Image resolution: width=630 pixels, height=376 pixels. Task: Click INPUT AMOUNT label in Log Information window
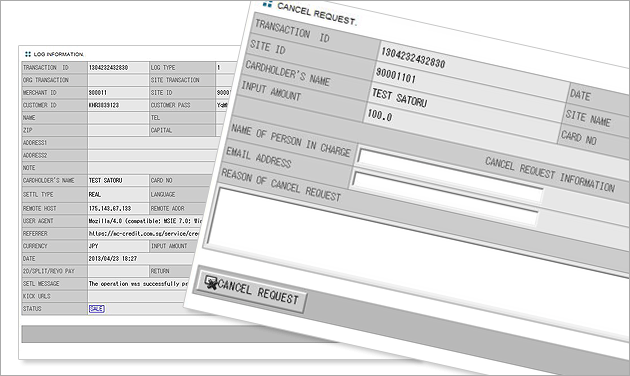click(169, 246)
